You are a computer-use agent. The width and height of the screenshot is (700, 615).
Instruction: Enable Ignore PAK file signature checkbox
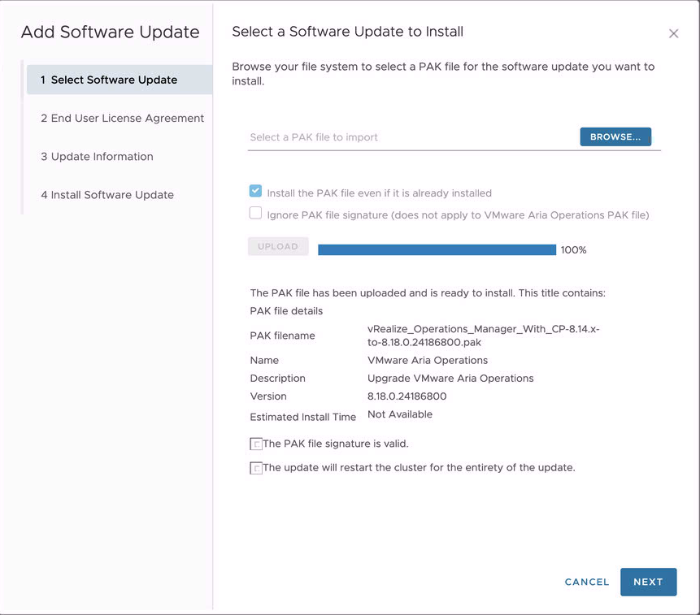coord(255,213)
